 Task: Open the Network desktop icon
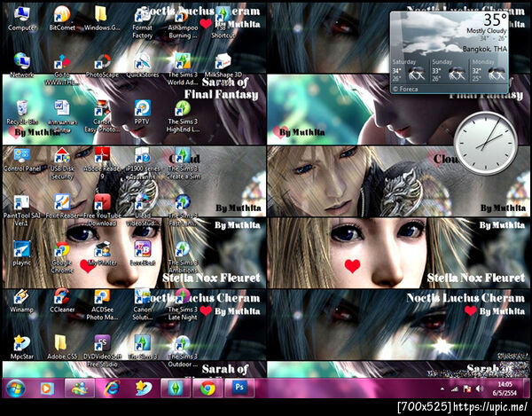[21, 65]
